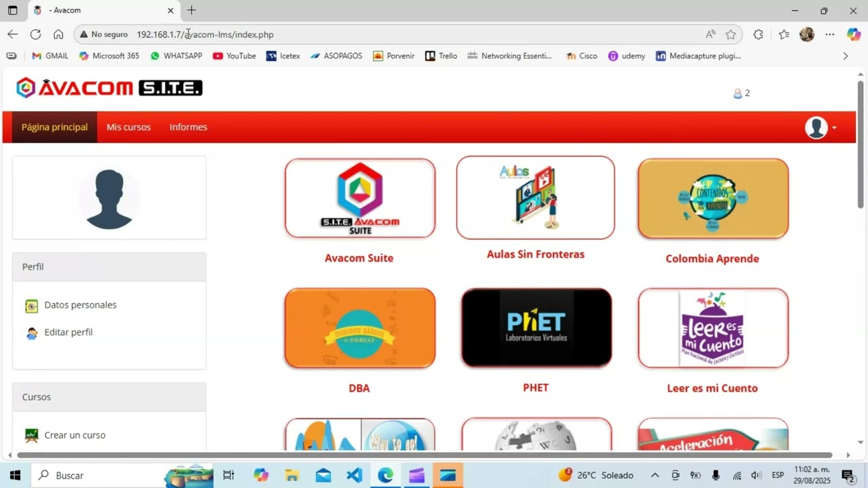868x488 pixels.
Task: Open the udemy bookmark
Action: [x=627, y=56]
